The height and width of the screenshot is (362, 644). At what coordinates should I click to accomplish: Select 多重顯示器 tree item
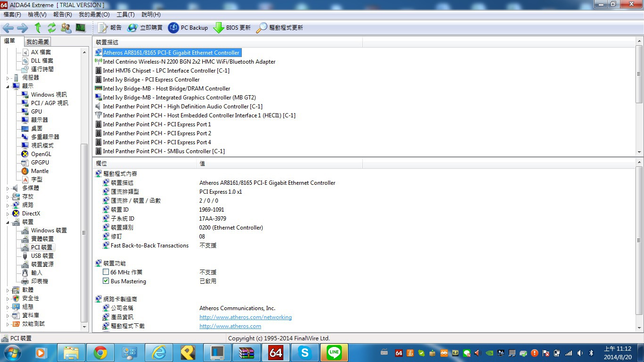45,137
